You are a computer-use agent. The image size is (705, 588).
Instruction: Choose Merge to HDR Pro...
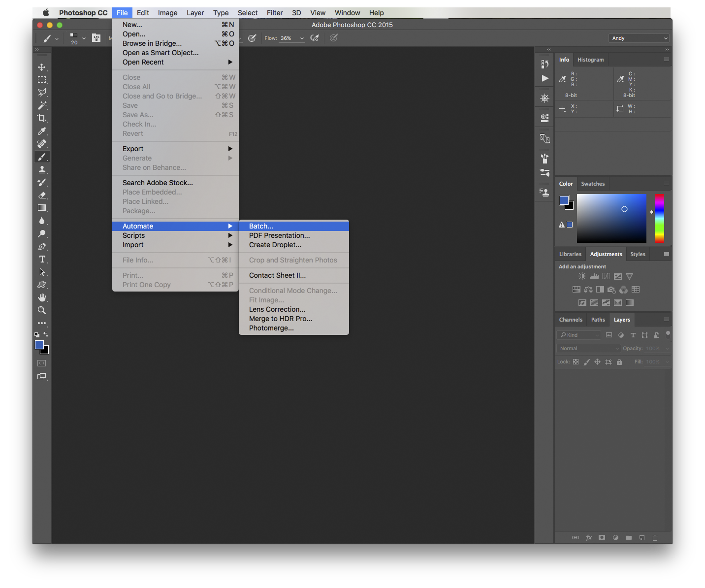(294, 319)
